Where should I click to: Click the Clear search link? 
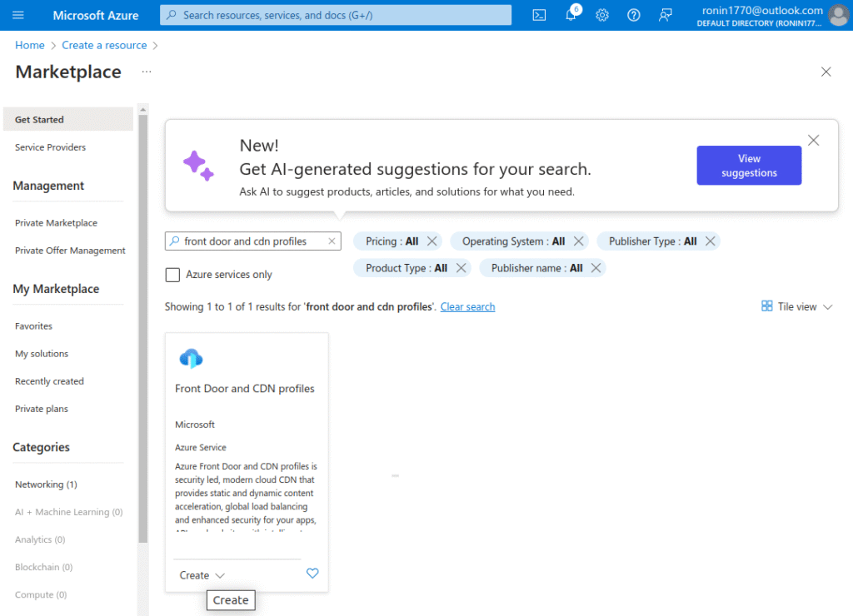click(x=467, y=306)
